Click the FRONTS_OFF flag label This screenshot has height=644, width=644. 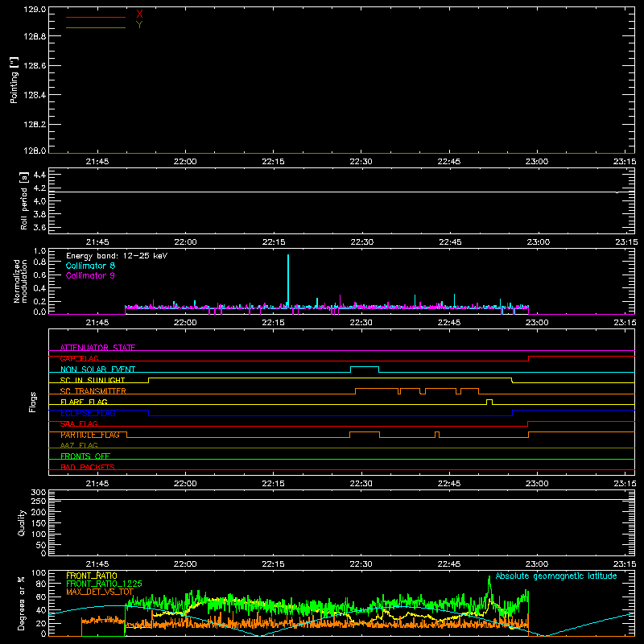[x=85, y=456]
